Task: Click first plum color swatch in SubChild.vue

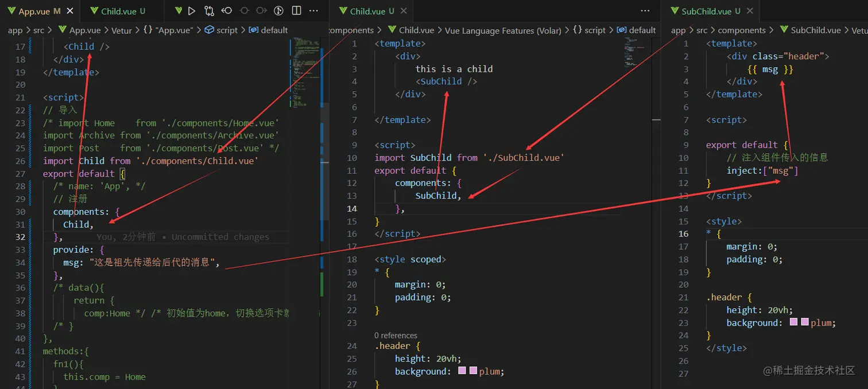Action: click(793, 322)
